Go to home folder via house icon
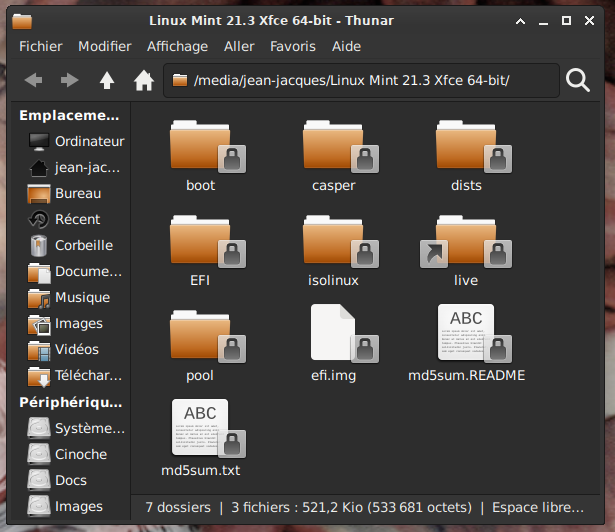Image resolution: width=615 pixels, height=532 pixels. (144, 80)
